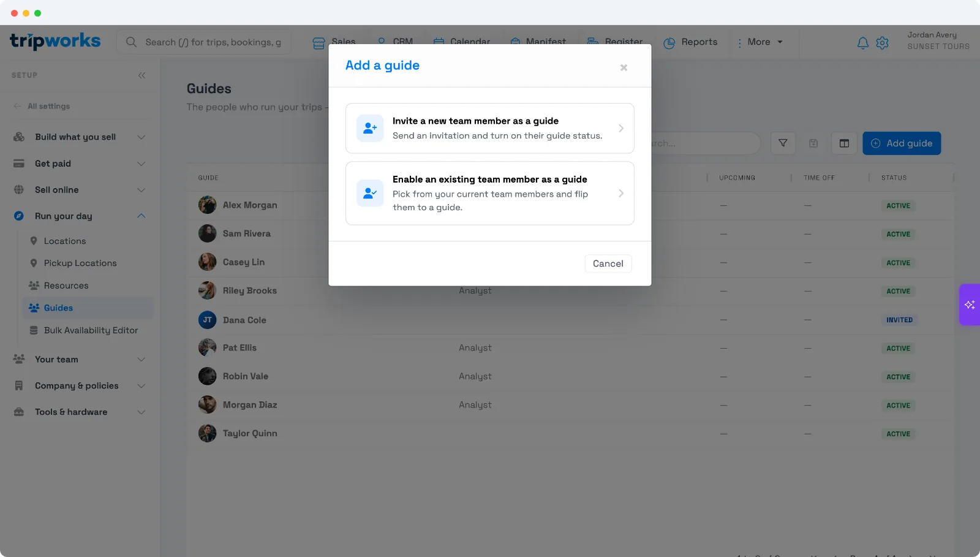Sort by the TIME OFF column header

[x=819, y=178]
